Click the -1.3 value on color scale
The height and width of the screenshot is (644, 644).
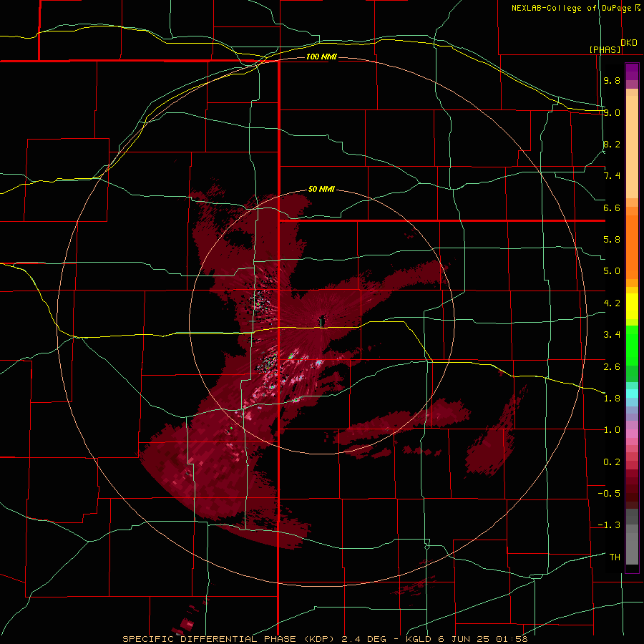click(609, 525)
